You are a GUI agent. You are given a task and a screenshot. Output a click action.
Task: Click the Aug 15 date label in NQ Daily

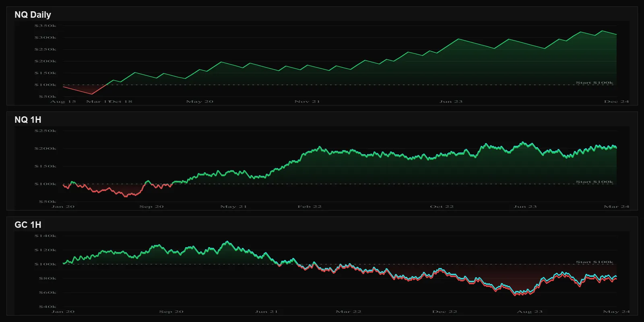63,101
